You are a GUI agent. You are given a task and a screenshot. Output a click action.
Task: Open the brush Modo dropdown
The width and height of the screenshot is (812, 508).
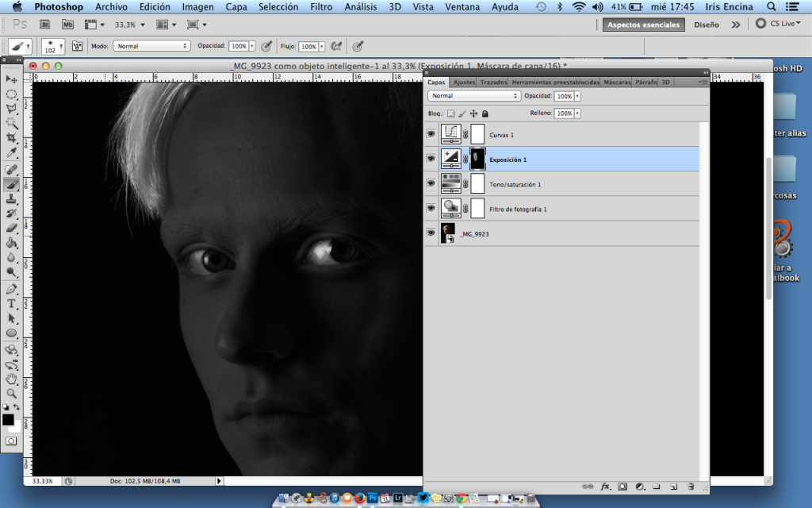151,46
